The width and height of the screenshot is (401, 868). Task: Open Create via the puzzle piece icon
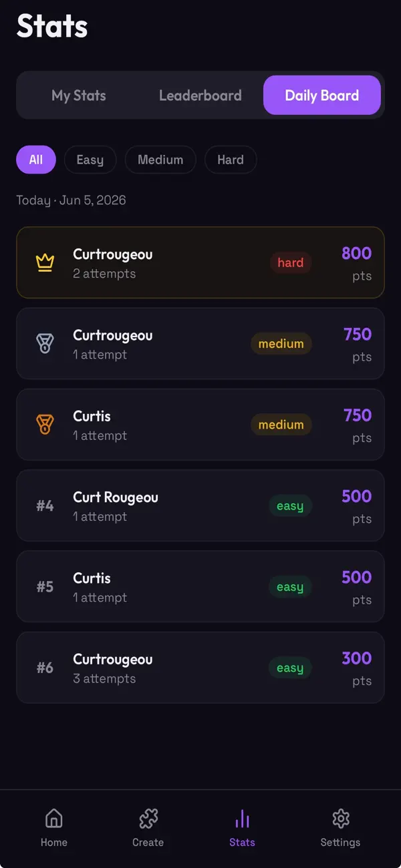click(x=148, y=818)
